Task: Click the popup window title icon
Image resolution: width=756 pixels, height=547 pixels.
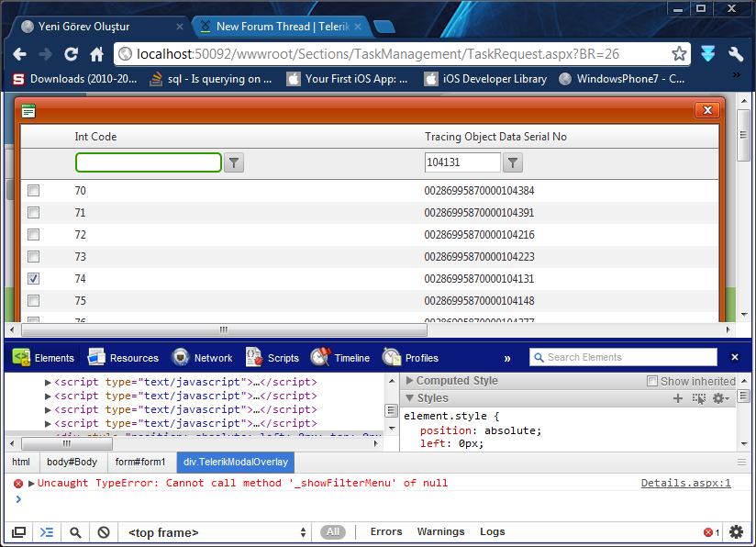Action: point(28,111)
